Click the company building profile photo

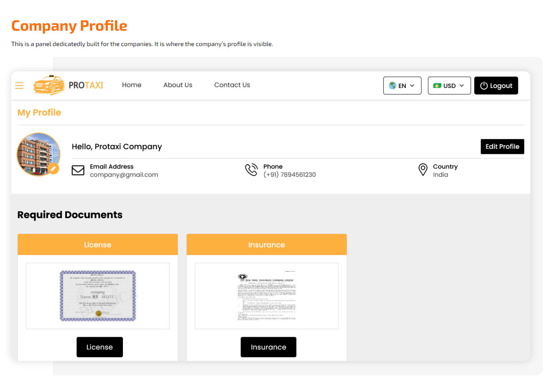pos(38,154)
